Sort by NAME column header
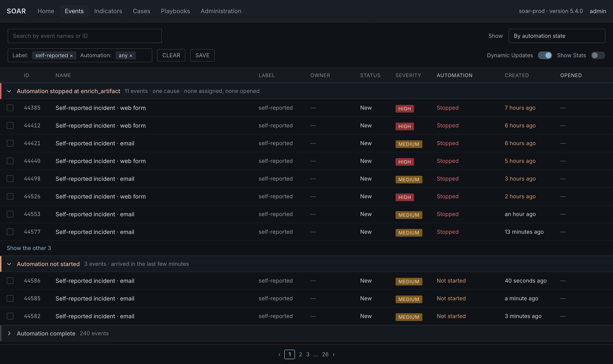This screenshot has width=613, height=364. click(x=63, y=75)
